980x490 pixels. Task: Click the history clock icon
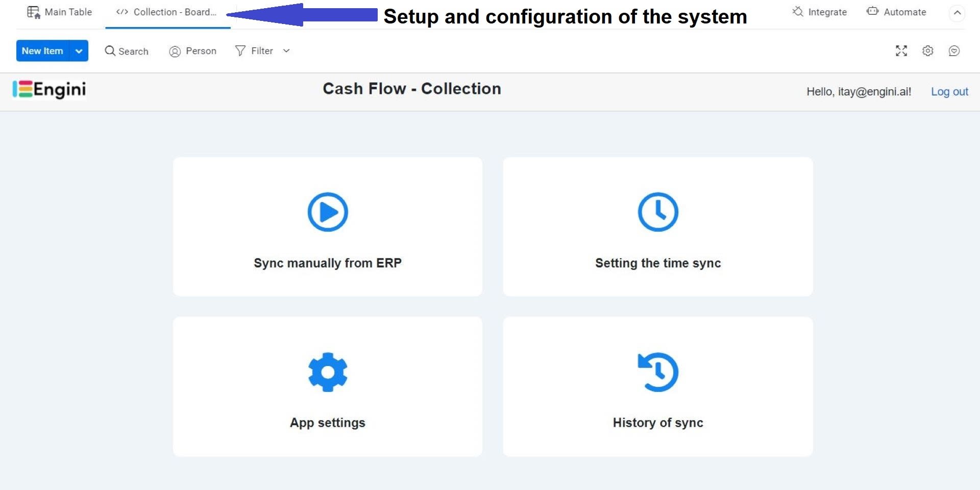click(x=658, y=372)
